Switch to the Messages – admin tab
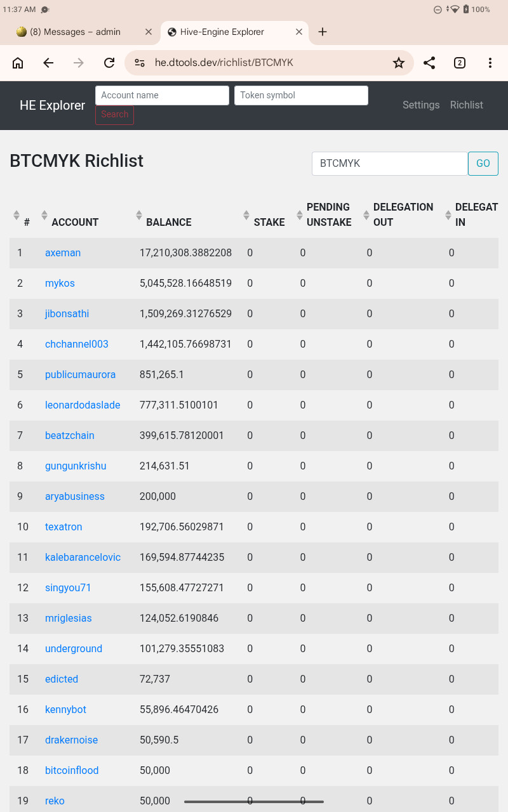This screenshot has height=812, width=508. click(76, 32)
